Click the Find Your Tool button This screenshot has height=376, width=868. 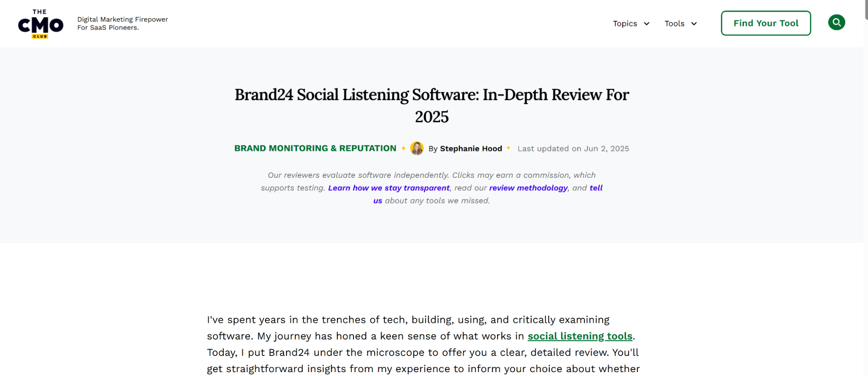click(x=766, y=23)
